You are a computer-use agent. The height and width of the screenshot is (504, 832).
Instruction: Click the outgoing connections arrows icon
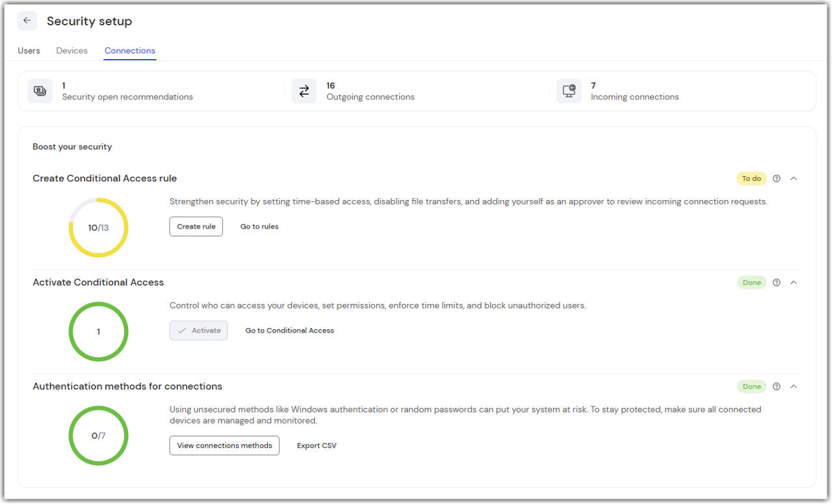[x=304, y=91]
